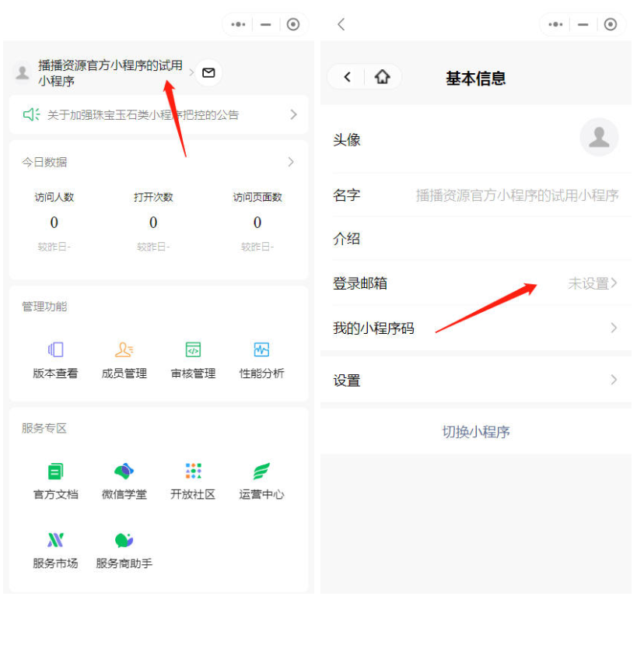Click 基本信息 page title
The image size is (644, 649).
[x=476, y=79]
